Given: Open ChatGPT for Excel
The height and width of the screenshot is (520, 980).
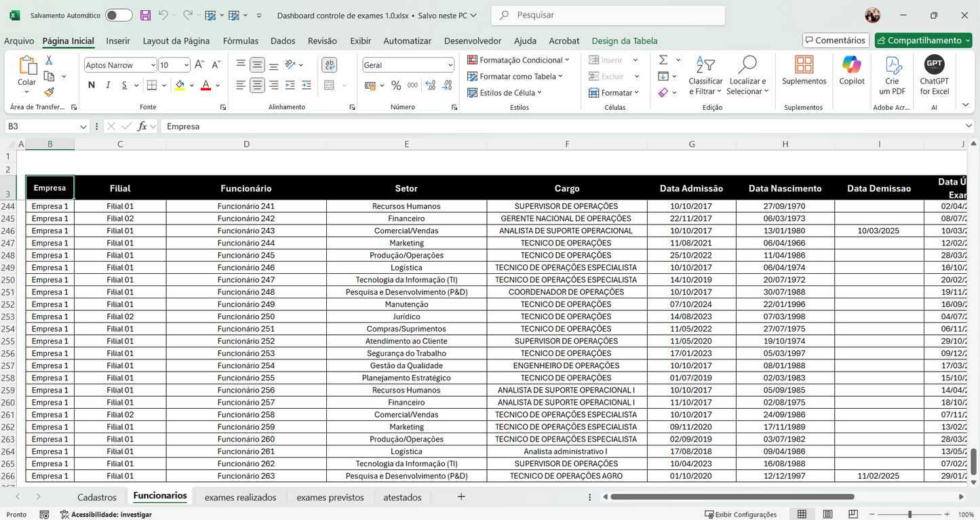Looking at the screenshot, I should 934,75.
